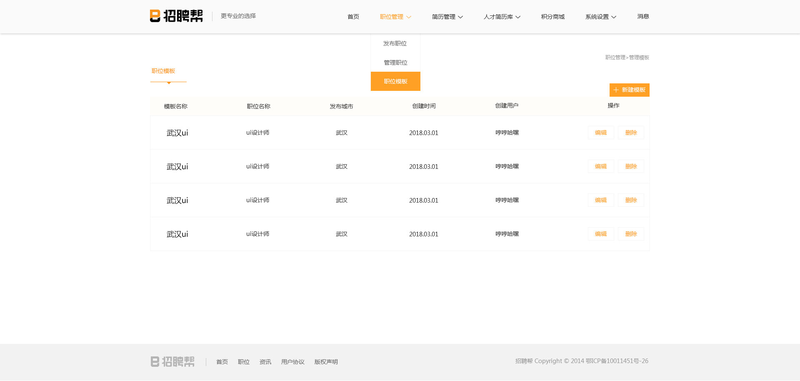Click the 管理模板 breadcrumb text
Viewport: 800px width, 381px height.
point(639,58)
